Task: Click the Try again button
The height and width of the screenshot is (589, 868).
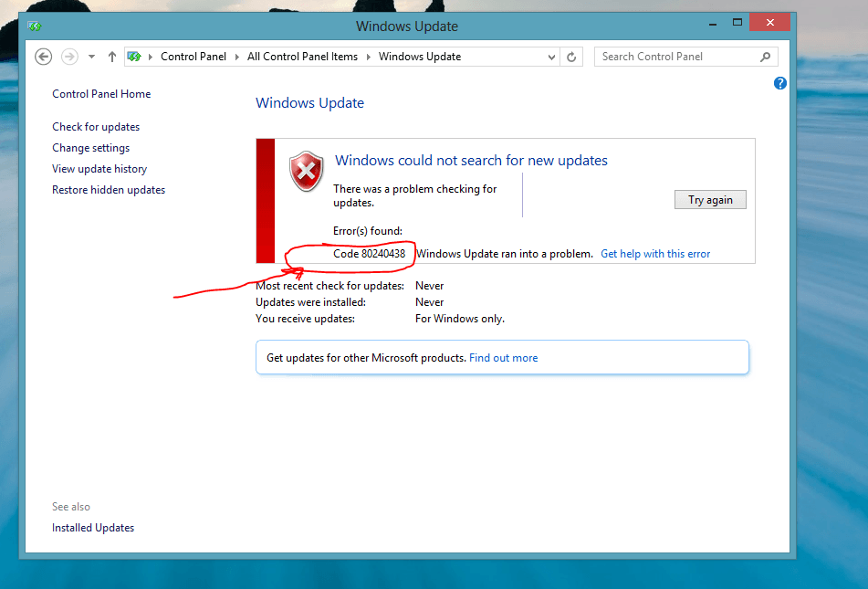Action: 710,199
